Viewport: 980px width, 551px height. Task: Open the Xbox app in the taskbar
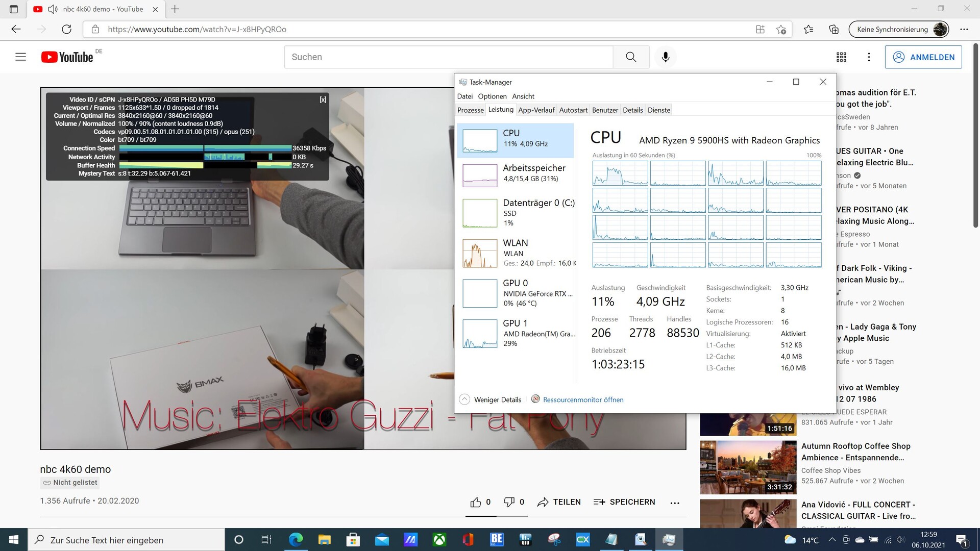[439, 539]
